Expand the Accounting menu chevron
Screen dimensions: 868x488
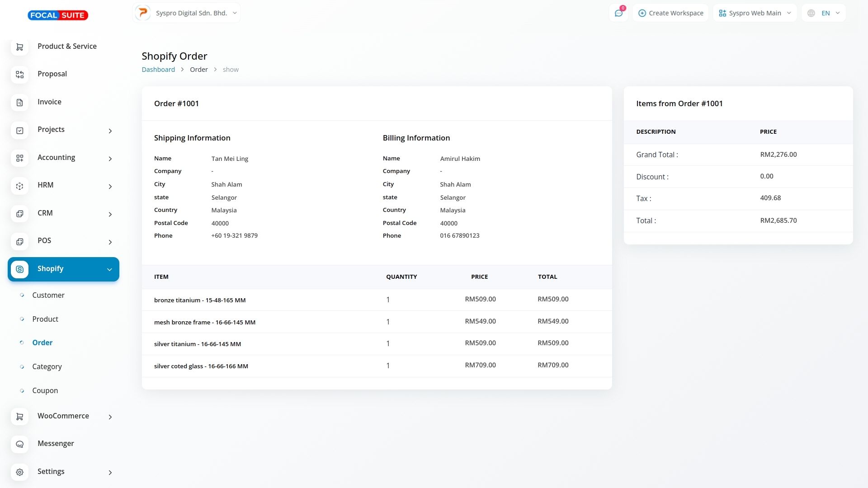point(110,159)
